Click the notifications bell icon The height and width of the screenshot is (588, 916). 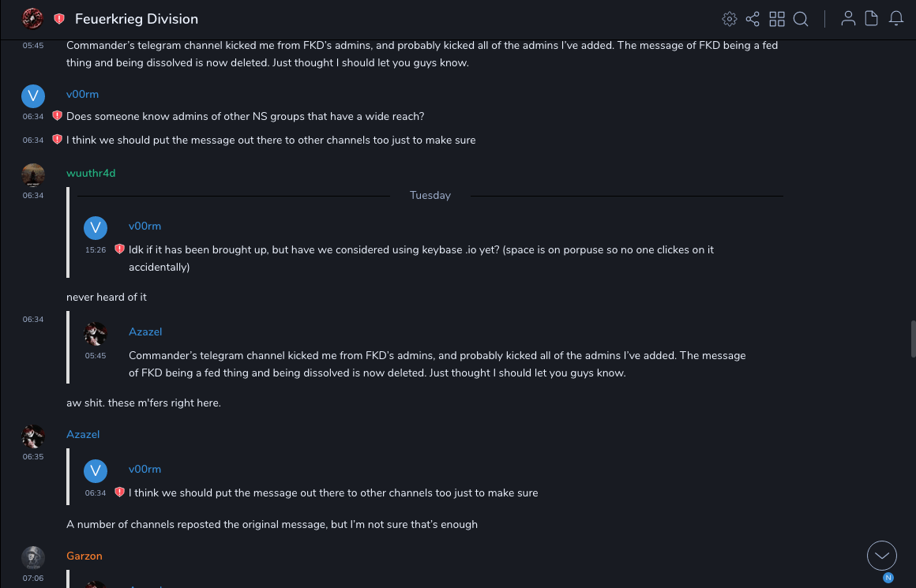[896, 19]
